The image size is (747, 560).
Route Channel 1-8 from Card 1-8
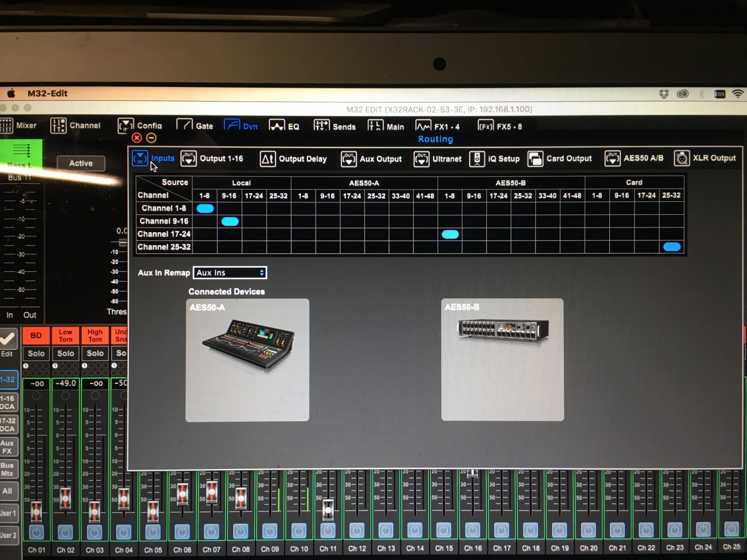point(597,208)
